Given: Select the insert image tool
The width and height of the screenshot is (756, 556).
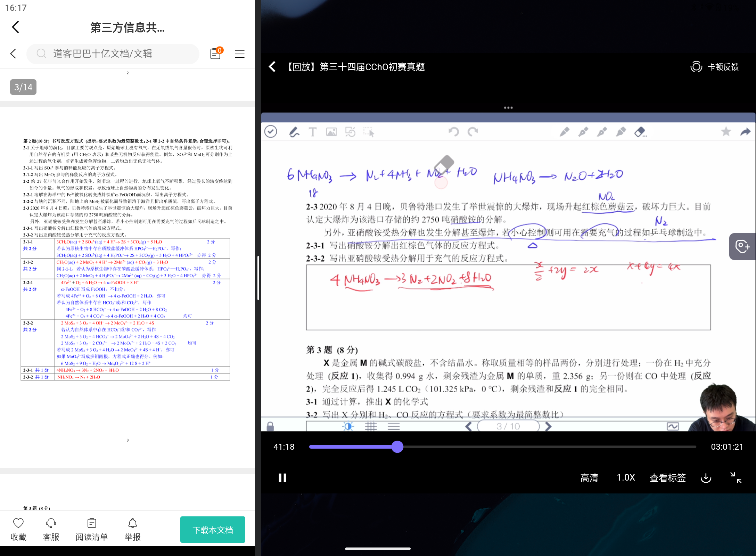Looking at the screenshot, I should coord(331,132).
